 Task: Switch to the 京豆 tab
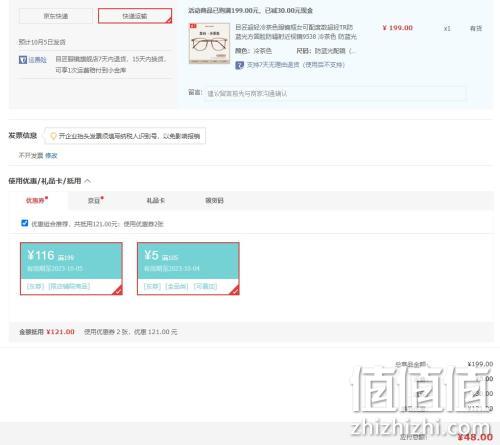94,200
